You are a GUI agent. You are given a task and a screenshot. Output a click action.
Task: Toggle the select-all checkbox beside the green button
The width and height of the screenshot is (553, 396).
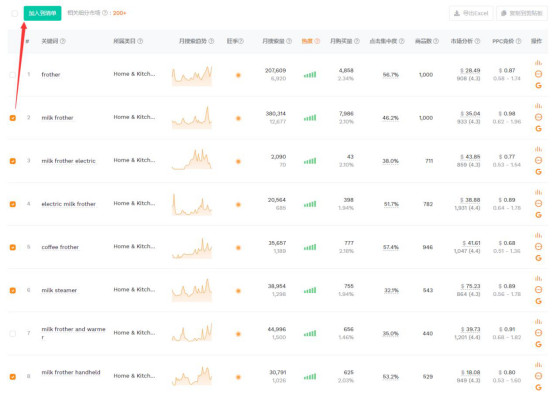click(x=14, y=13)
